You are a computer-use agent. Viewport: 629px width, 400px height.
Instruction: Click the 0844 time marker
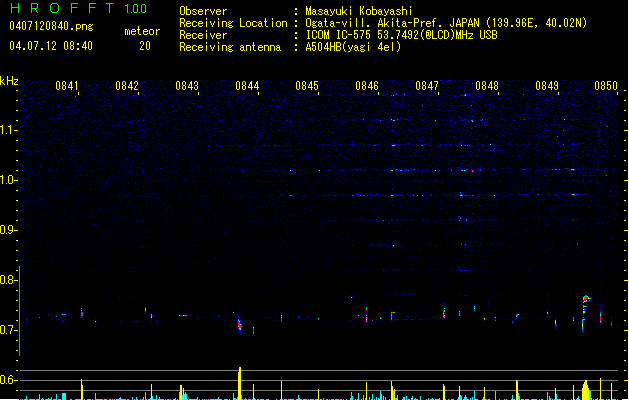pyautogui.click(x=247, y=86)
